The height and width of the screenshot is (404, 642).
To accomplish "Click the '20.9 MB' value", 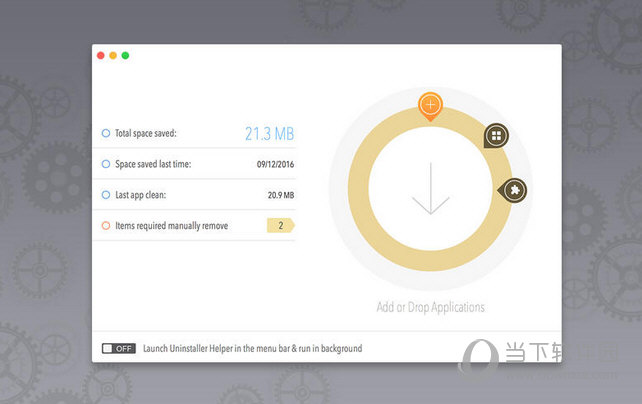I will click(281, 195).
